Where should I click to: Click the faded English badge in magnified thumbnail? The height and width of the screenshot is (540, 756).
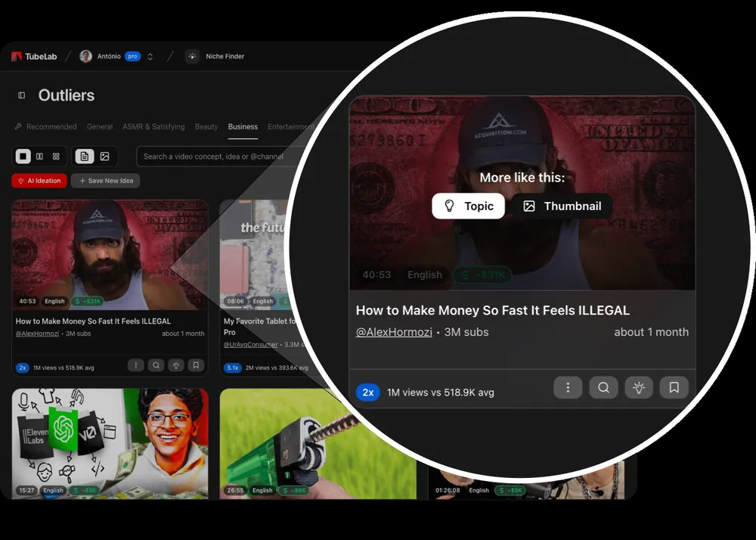[425, 275]
